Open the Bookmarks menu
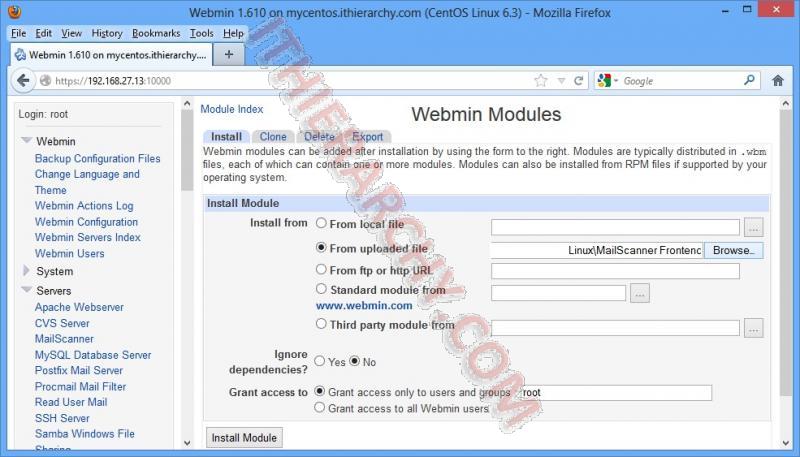Screen dimensions: 800x457 [x=156, y=33]
